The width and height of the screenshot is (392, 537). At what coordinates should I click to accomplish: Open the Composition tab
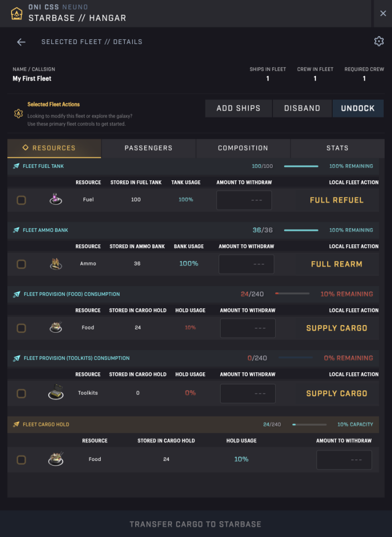click(x=243, y=148)
